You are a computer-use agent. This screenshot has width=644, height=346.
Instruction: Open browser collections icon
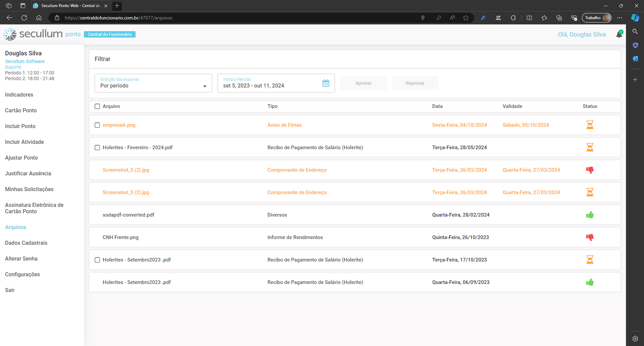click(x=559, y=18)
